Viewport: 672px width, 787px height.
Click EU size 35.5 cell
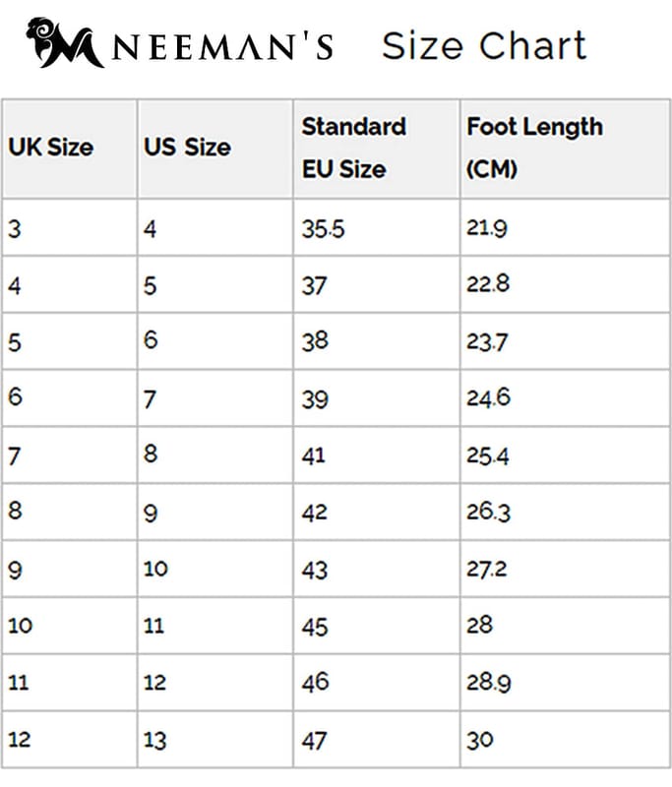coord(323,229)
